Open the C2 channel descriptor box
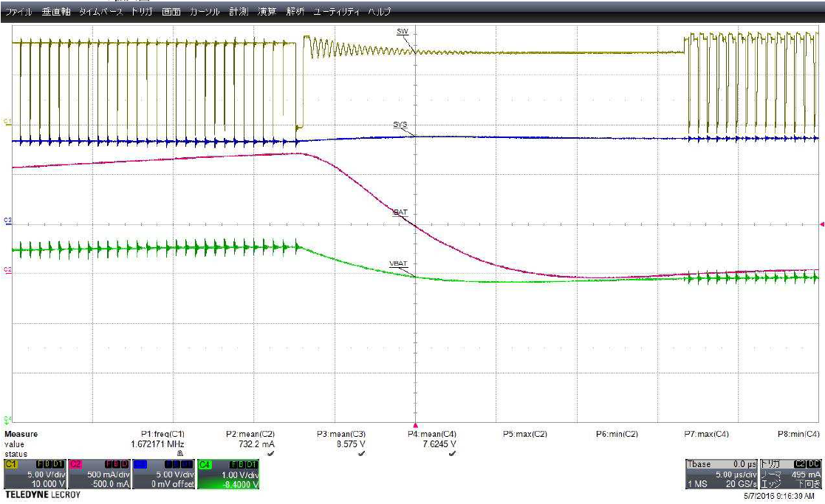The width and height of the screenshot is (825, 504). click(x=100, y=474)
